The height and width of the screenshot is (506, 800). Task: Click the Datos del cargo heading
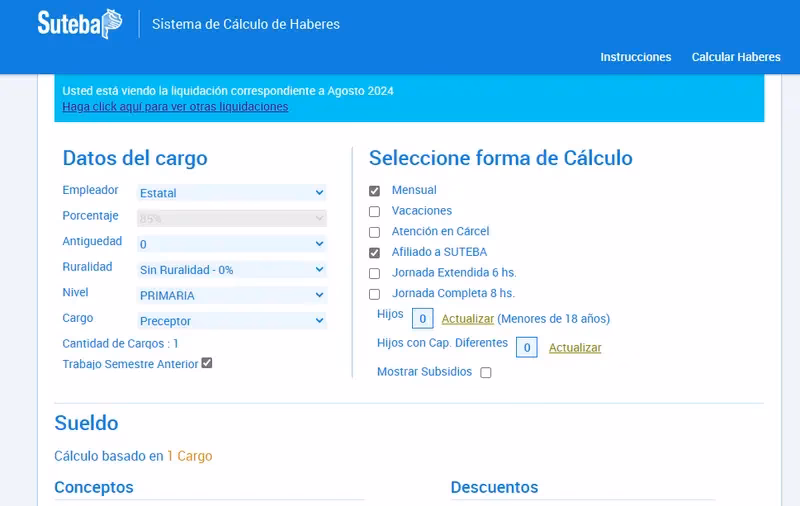[x=135, y=158]
